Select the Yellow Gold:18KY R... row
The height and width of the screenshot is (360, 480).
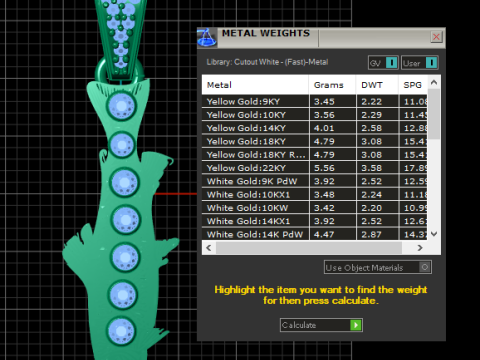(x=314, y=155)
